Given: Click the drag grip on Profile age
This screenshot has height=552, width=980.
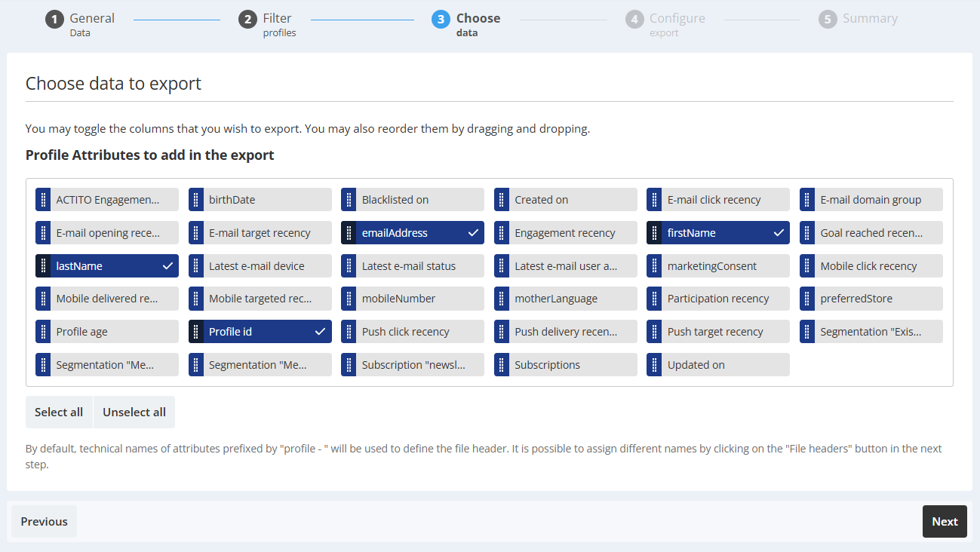Looking at the screenshot, I should coord(43,332).
